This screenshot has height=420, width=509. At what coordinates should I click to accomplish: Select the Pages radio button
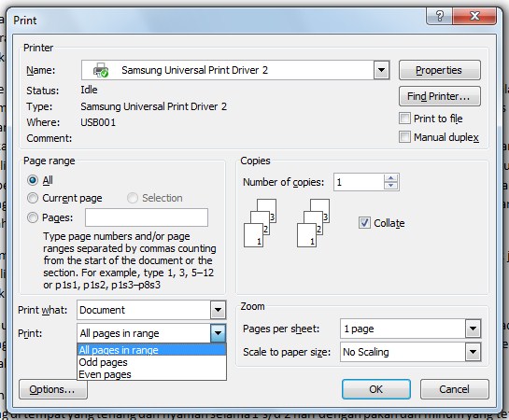pyautogui.click(x=33, y=217)
